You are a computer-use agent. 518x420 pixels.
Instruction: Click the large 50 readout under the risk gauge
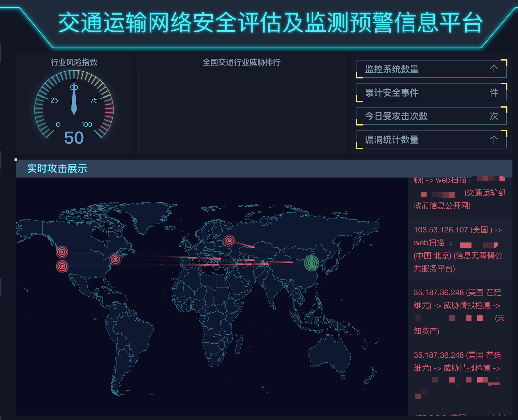click(x=74, y=138)
